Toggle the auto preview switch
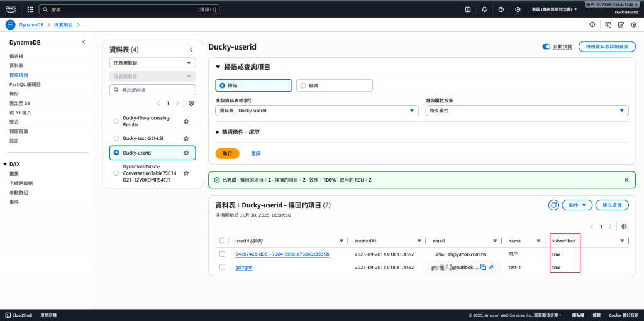644x321 pixels. click(547, 46)
